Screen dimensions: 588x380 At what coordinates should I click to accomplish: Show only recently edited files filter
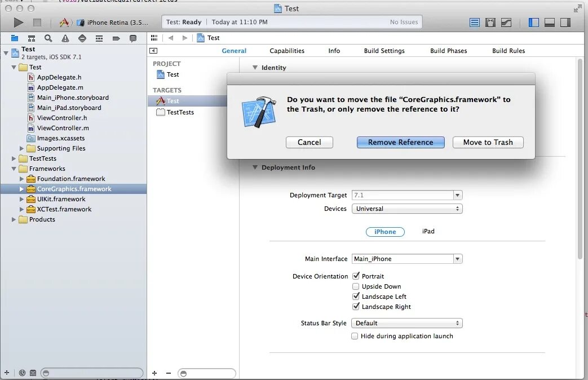click(x=22, y=373)
